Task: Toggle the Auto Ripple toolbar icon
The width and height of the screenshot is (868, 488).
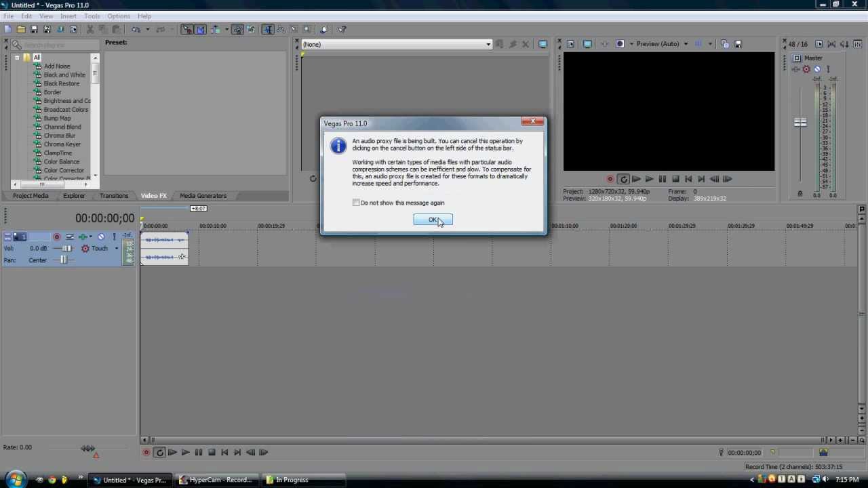Action: [x=216, y=29]
